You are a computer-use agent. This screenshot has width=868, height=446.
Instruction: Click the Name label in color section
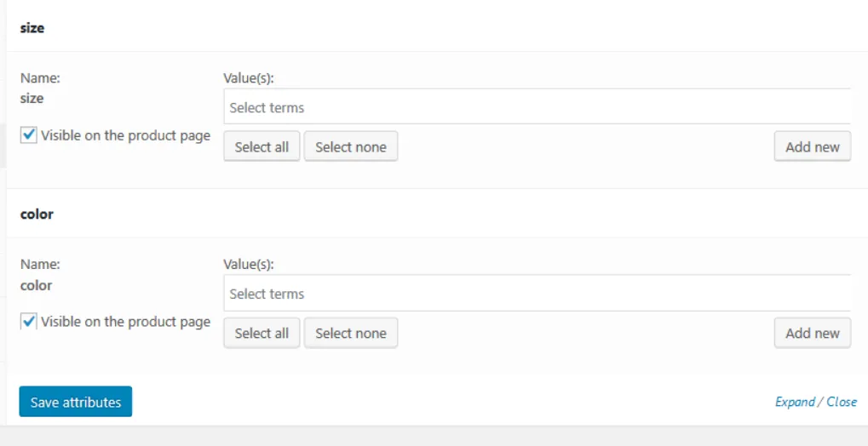40,265
